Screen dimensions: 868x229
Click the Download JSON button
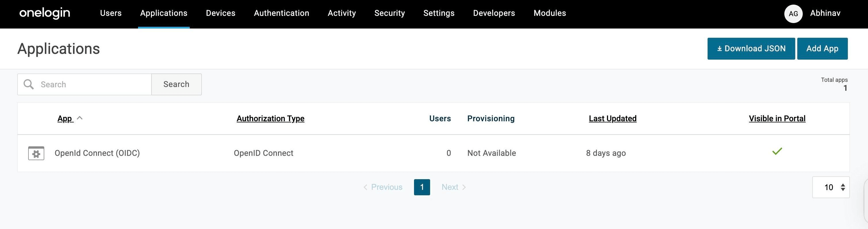point(751,49)
